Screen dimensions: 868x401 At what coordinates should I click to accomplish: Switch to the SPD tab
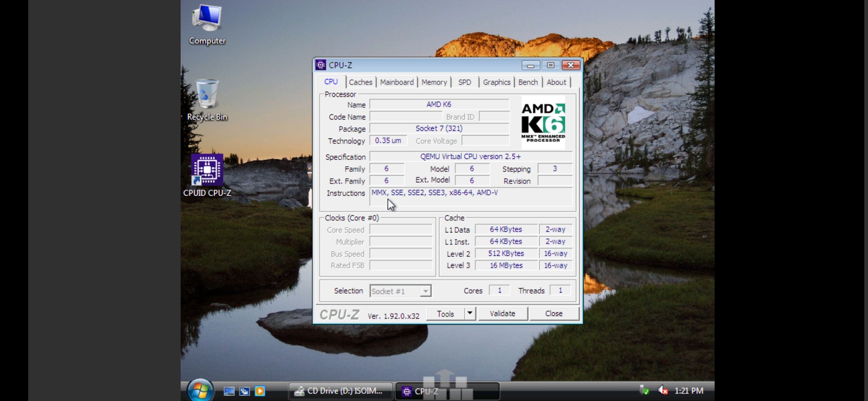pyautogui.click(x=464, y=82)
